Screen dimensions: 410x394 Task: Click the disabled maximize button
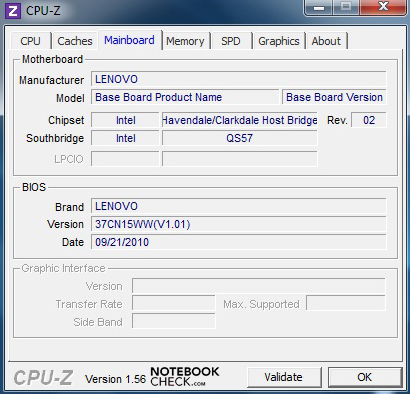point(347,7)
